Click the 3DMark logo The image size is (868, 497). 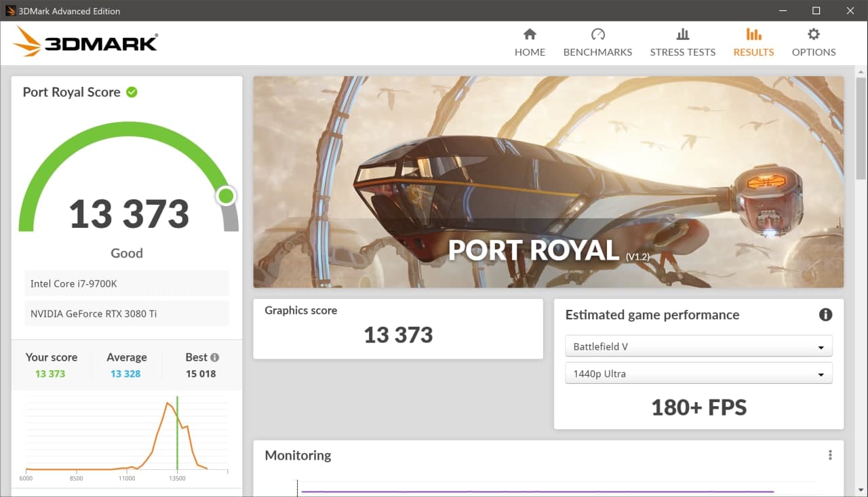(x=85, y=42)
